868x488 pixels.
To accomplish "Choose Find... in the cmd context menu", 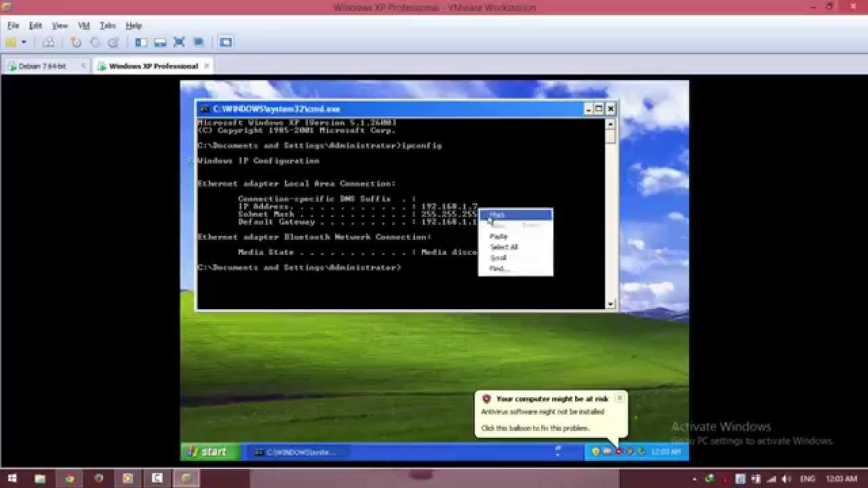I will [x=515, y=269].
